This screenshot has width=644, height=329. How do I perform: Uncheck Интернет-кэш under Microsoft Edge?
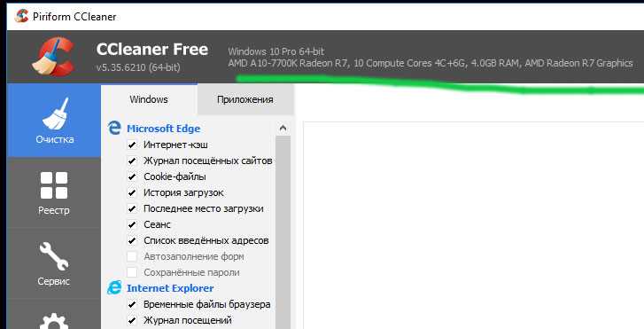[132, 145]
